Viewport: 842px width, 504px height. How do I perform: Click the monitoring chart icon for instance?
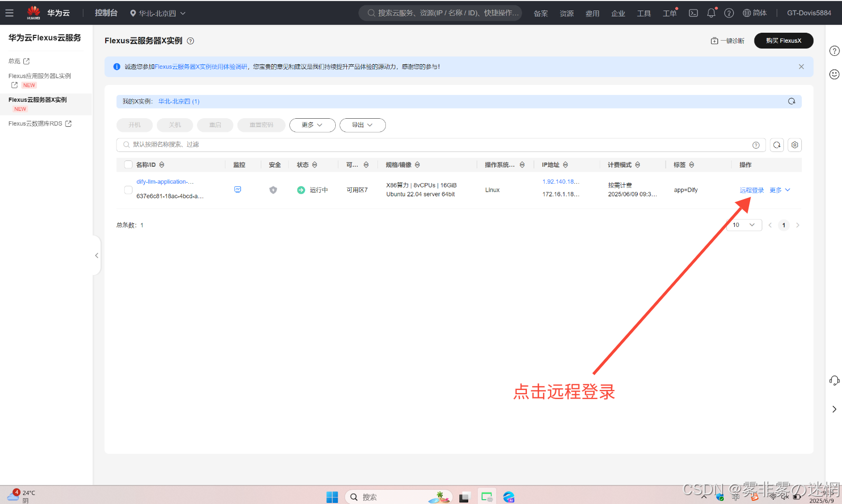pos(238,189)
